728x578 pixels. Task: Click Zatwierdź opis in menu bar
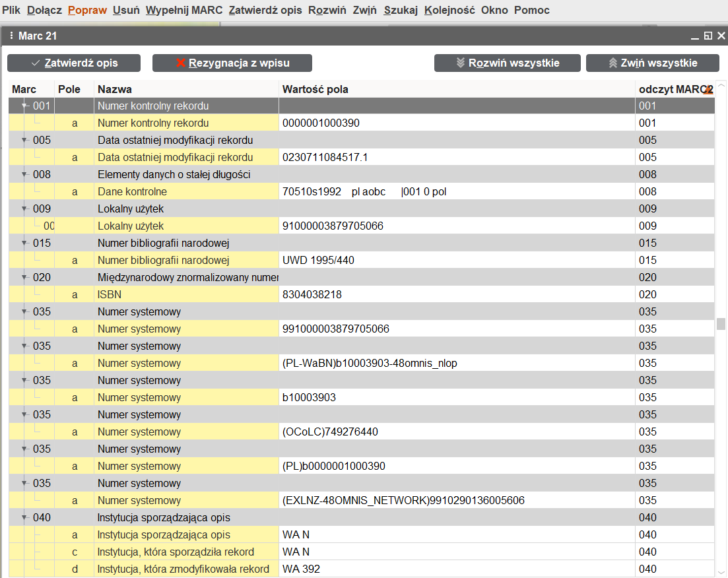coord(265,10)
